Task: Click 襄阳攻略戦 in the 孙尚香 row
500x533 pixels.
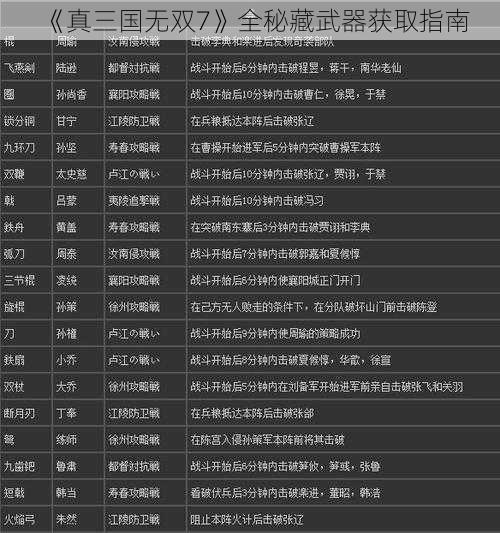Action: 134,94
